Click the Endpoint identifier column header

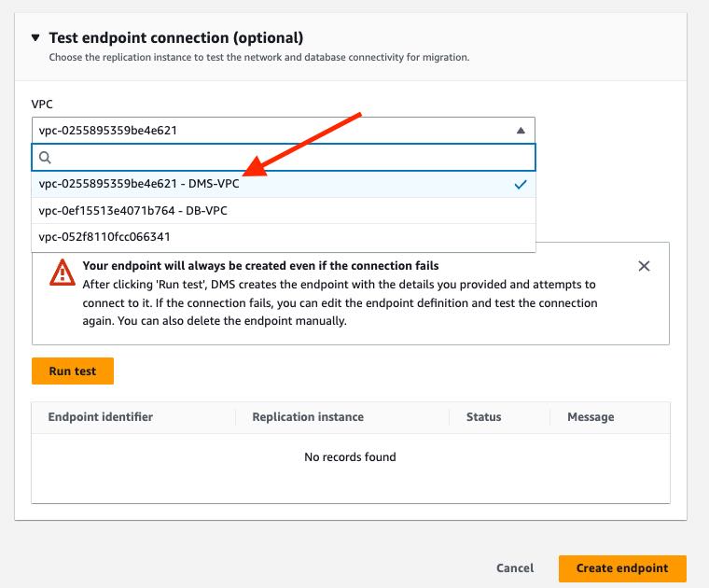coord(101,417)
